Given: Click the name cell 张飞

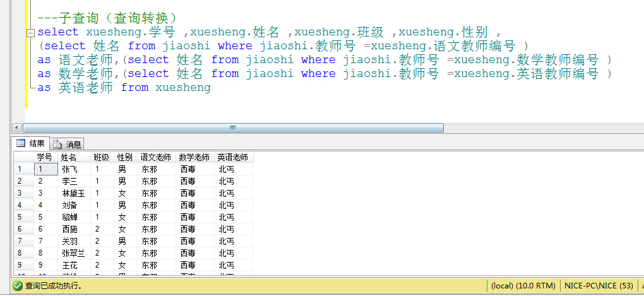Looking at the screenshot, I should 75,169.
